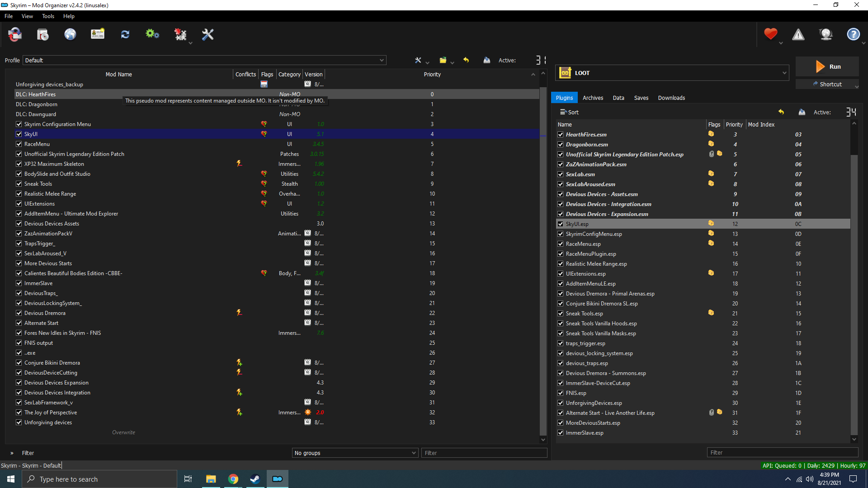Click the flag icon beside HearthFires.esm
868x488 pixels.
click(711, 134)
